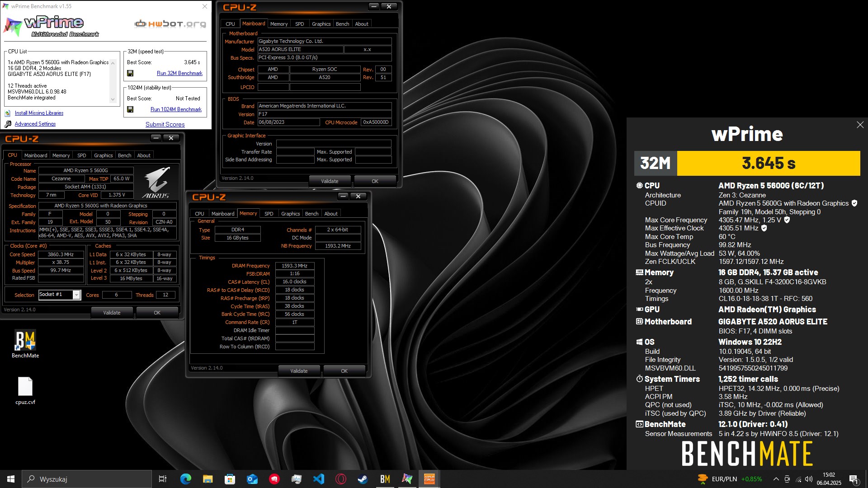Viewport: 868px width, 488px height.
Task: Click Run 1024M Benchmark link
Action: [x=176, y=109]
